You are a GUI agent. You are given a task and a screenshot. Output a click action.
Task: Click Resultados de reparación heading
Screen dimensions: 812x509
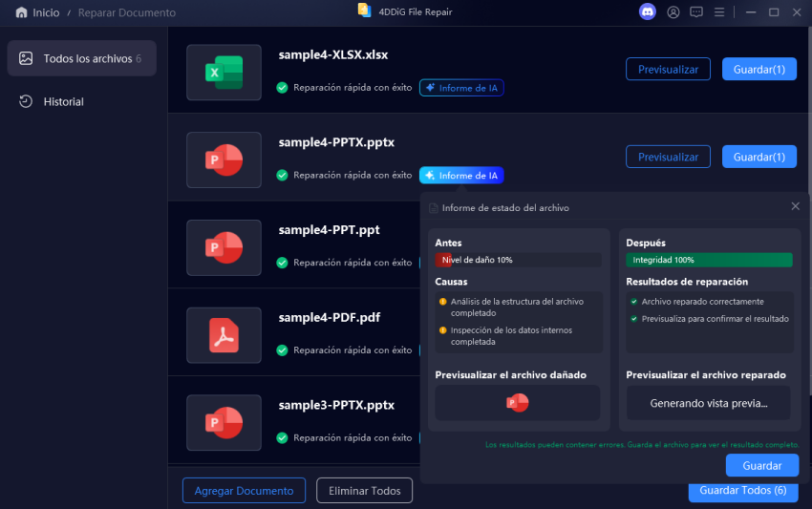(687, 281)
